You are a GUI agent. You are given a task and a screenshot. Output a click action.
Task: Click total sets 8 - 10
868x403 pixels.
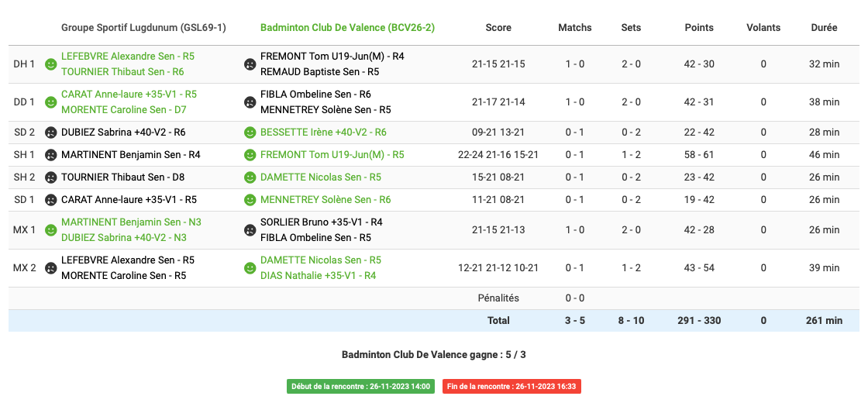click(631, 321)
